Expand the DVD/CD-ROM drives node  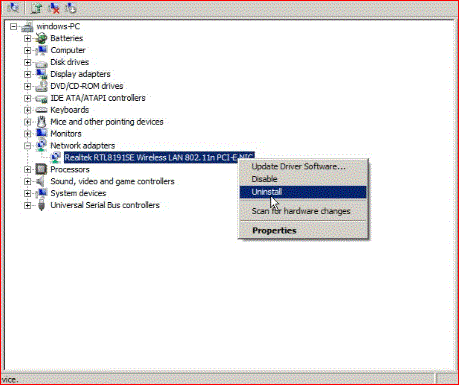click(28, 86)
